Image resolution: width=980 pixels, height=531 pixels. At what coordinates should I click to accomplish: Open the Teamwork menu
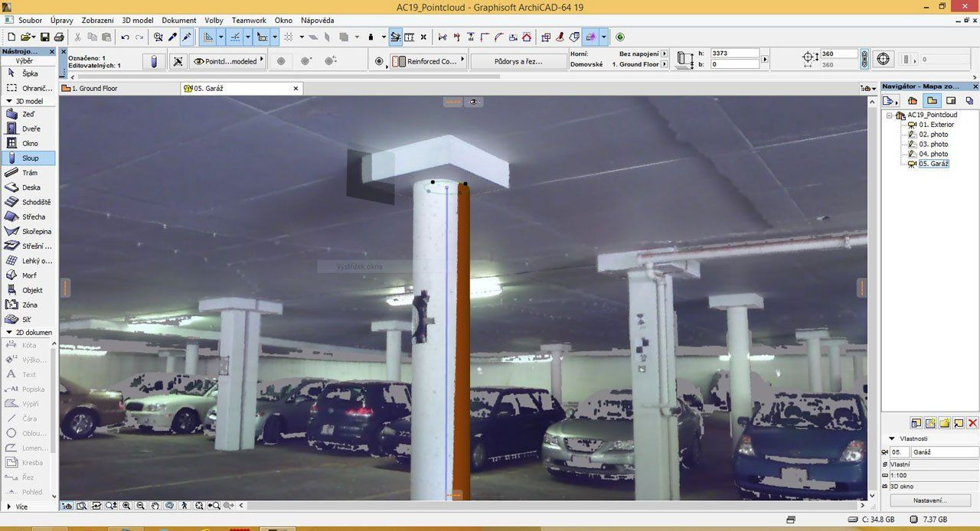[x=250, y=21]
